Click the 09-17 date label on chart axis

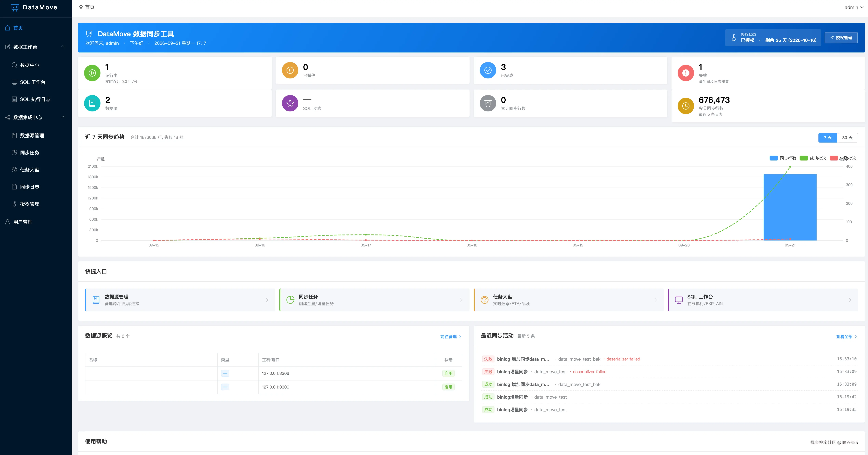(x=366, y=245)
